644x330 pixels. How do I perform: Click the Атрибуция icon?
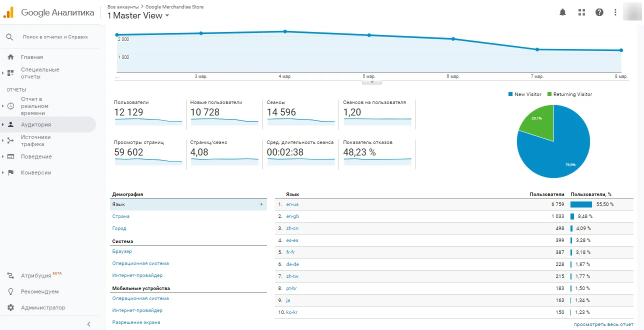pyautogui.click(x=10, y=275)
